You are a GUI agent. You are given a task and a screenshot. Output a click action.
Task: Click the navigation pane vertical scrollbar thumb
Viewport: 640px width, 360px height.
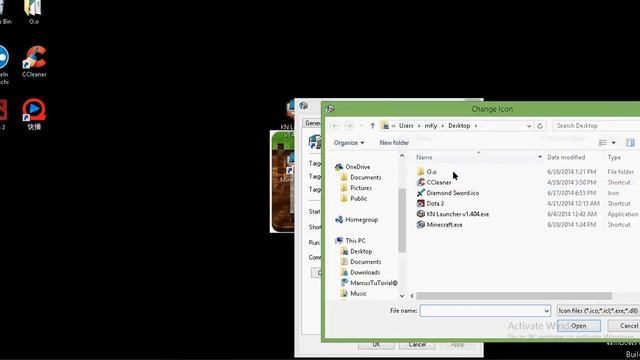click(x=402, y=220)
